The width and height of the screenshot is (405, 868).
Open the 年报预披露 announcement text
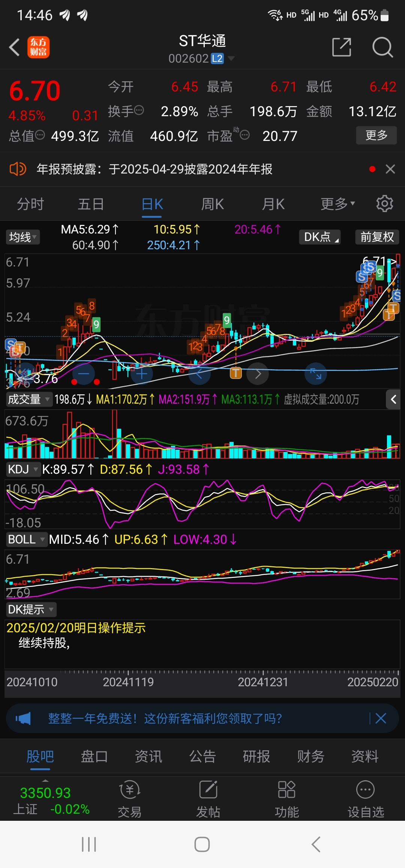click(154, 169)
